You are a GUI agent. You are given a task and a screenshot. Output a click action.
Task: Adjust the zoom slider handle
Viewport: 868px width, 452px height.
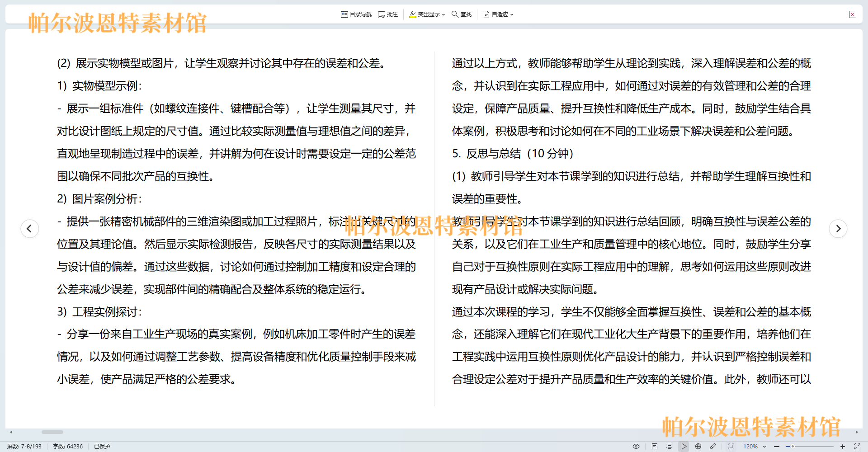pos(793,446)
